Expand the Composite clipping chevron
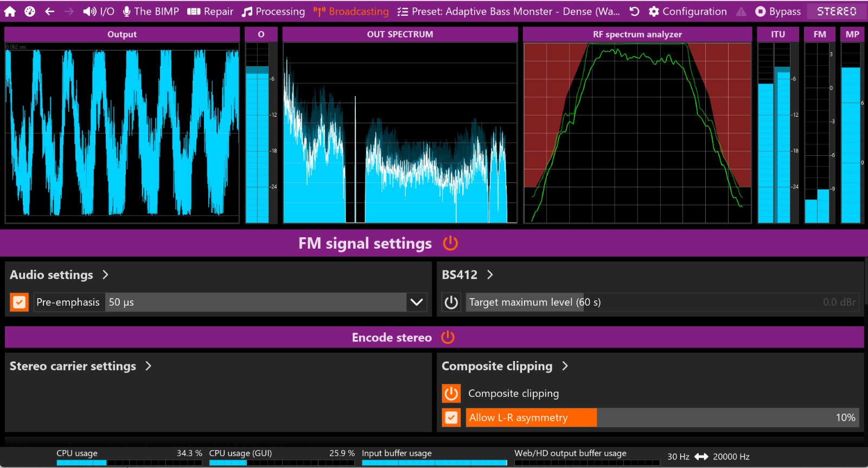 tap(565, 366)
